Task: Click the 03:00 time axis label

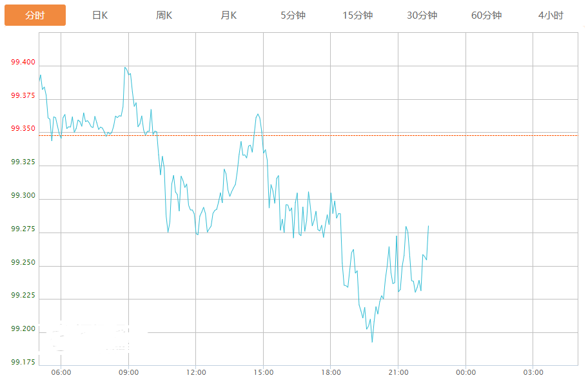Action: tap(533, 372)
